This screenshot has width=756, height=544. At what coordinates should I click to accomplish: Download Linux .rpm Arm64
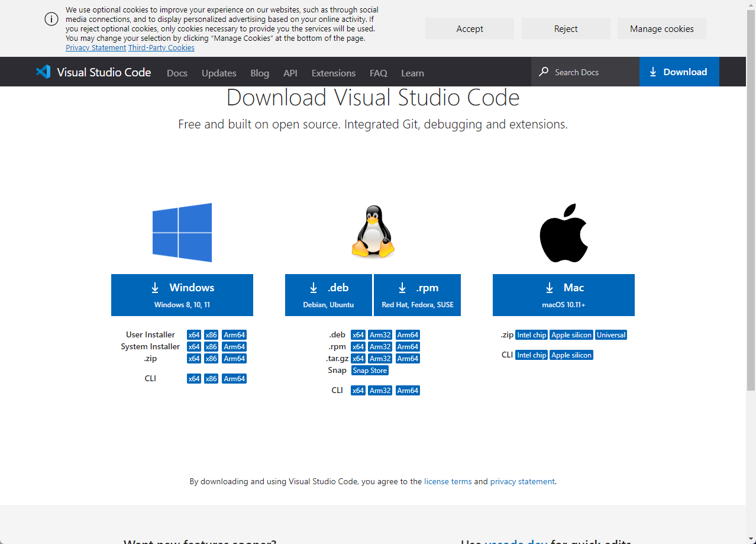point(408,347)
